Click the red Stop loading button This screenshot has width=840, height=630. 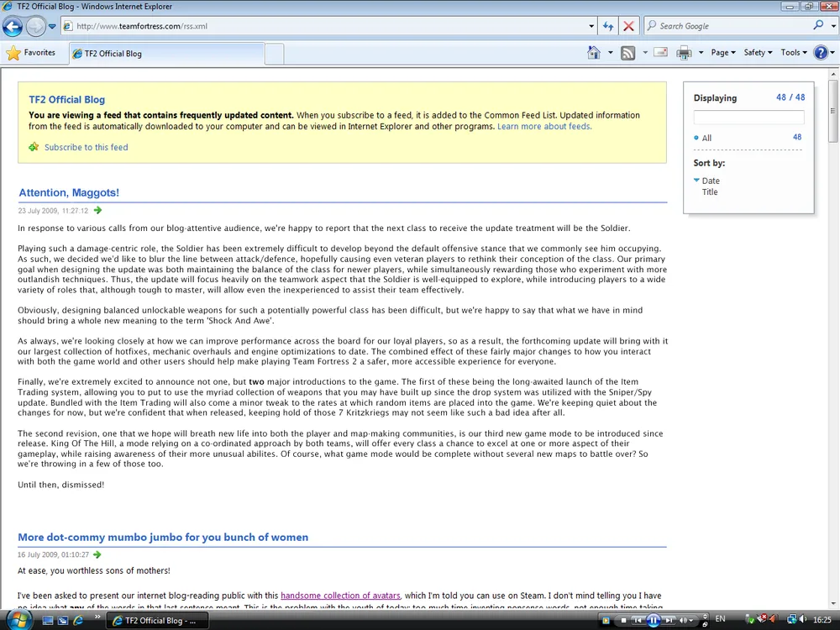pyautogui.click(x=629, y=26)
